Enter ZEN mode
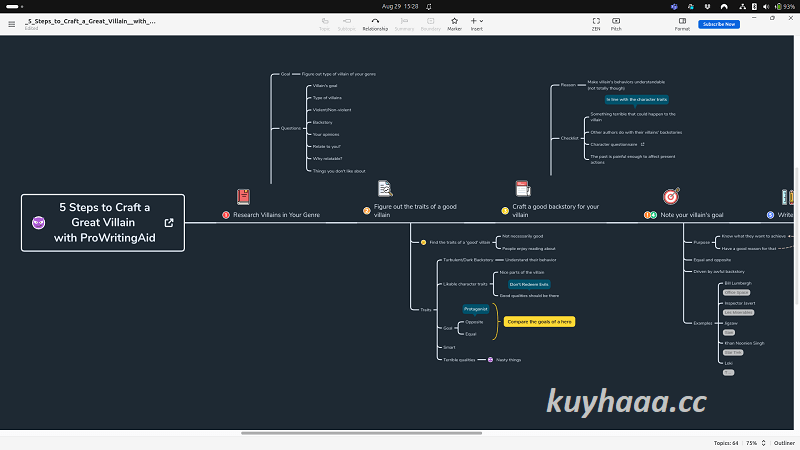The width and height of the screenshot is (800, 450). tap(596, 24)
